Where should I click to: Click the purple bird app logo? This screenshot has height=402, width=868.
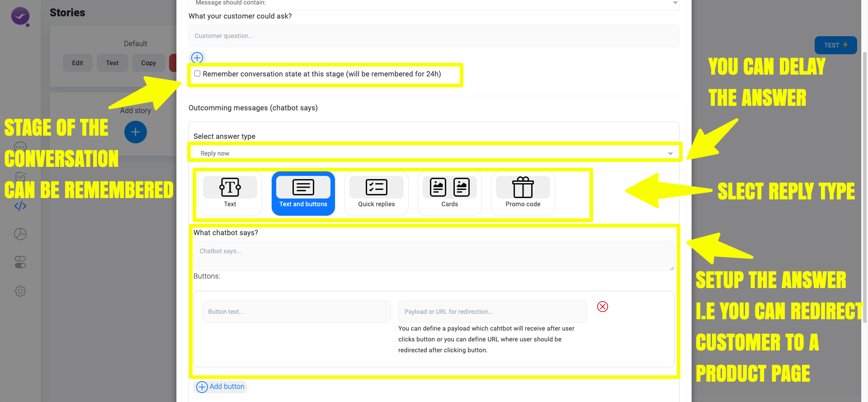point(20,17)
